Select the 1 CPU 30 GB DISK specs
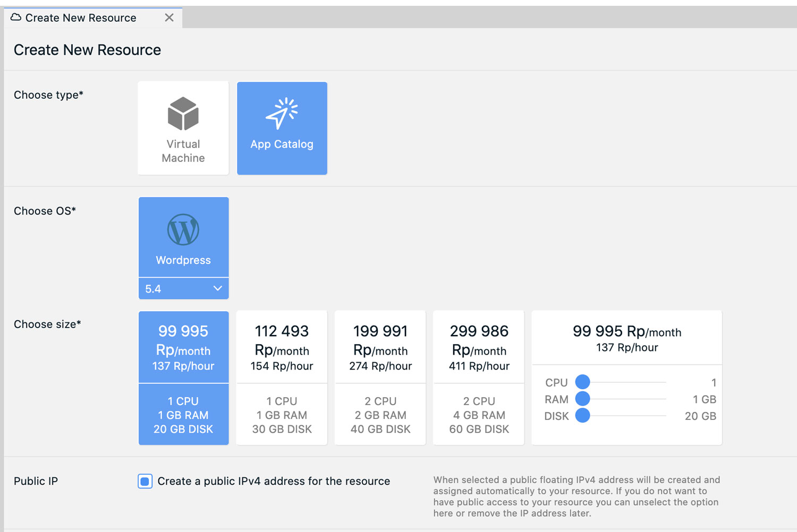This screenshot has height=532, width=797. pyautogui.click(x=282, y=415)
